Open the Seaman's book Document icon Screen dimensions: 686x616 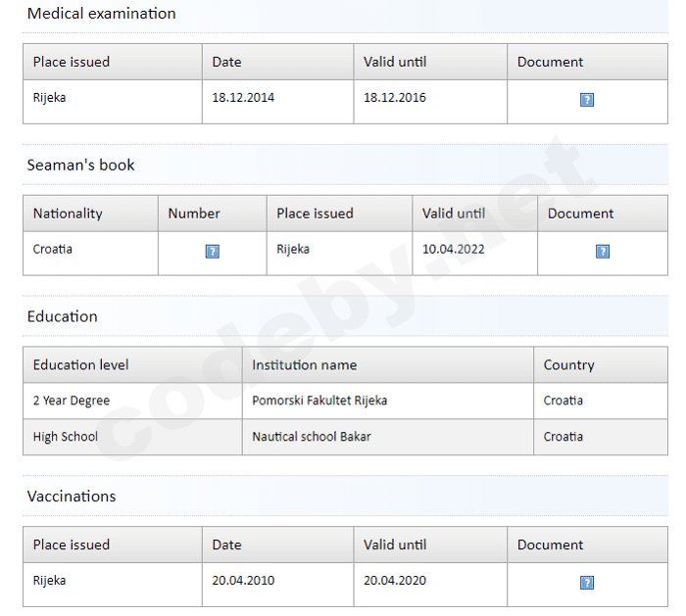coord(603,252)
